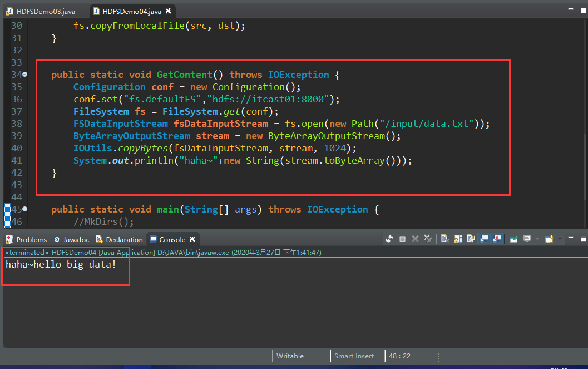The width and height of the screenshot is (588, 369).
Task: Click the '//MkDirs();' comment on line 46
Action: tap(103, 222)
